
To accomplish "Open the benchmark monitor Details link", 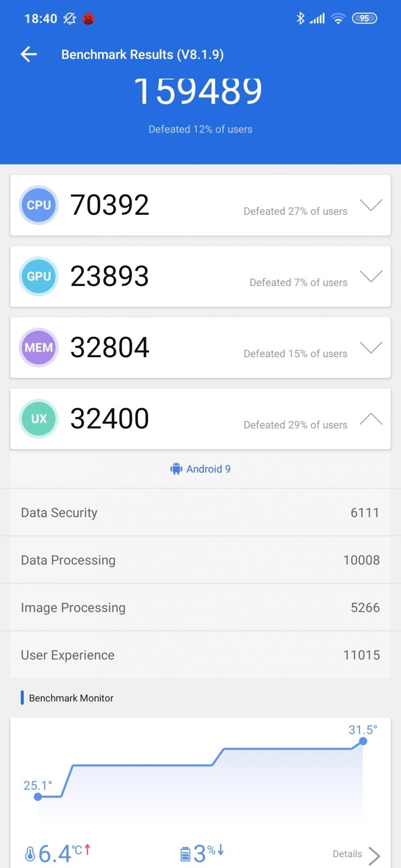I will 355,854.
